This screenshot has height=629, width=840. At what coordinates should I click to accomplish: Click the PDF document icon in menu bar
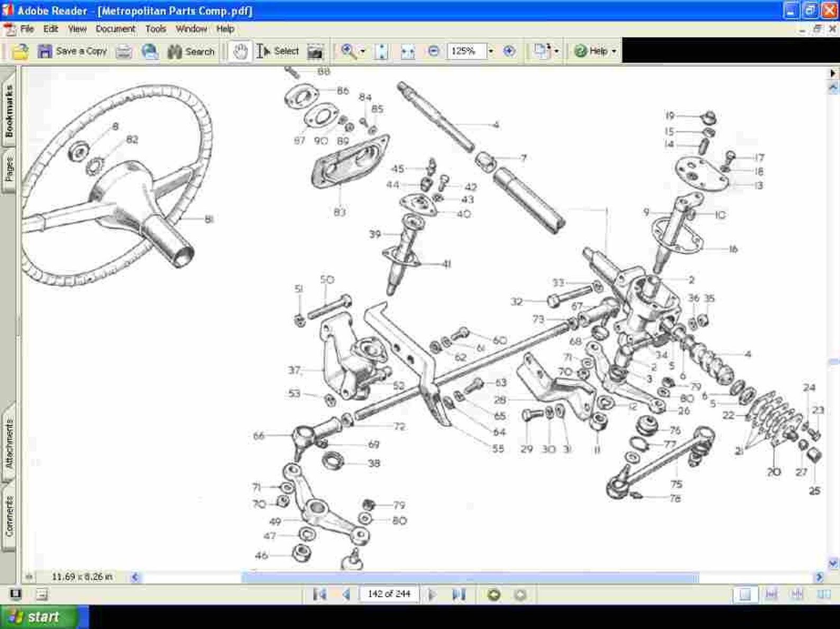10,29
